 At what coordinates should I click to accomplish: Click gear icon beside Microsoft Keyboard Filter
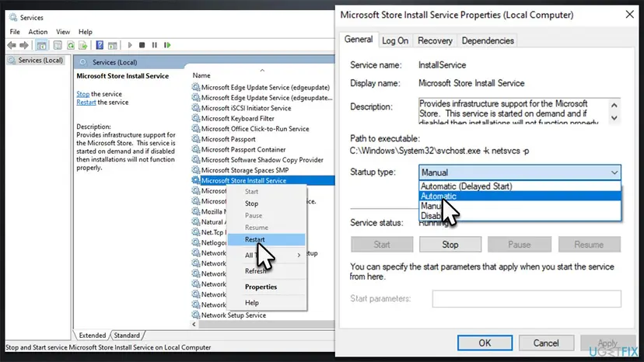196,118
